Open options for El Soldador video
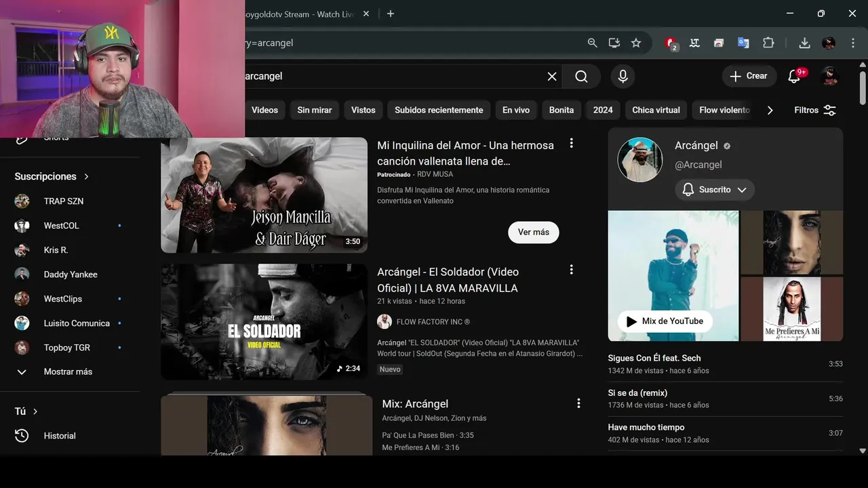This screenshot has width=868, height=488. (x=572, y=270)
